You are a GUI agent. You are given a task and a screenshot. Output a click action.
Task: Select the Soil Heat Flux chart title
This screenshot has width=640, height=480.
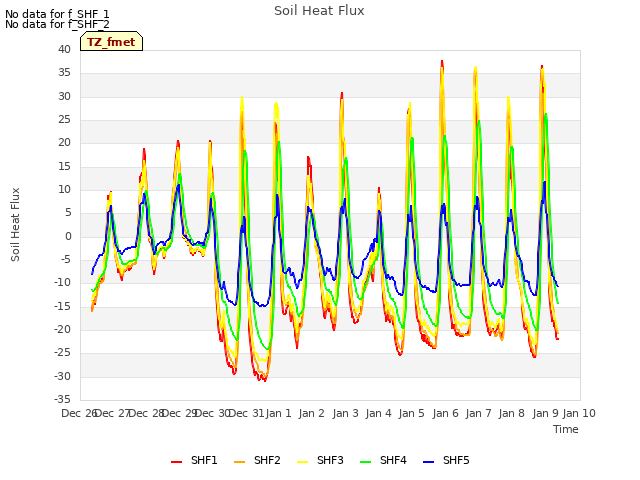coord(319,11)
